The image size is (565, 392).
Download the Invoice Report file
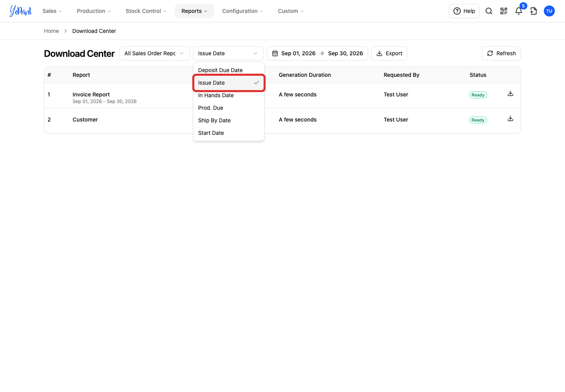click(510, 94)
